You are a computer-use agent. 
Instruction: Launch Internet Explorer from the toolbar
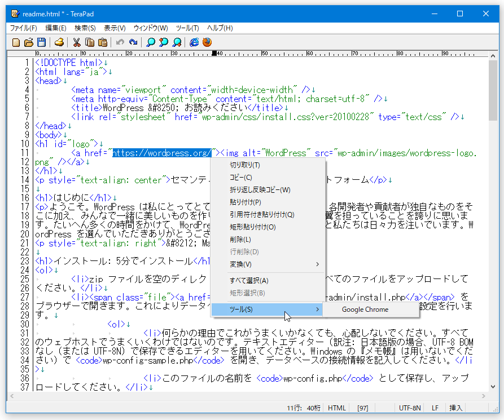[x=194, y=42]
